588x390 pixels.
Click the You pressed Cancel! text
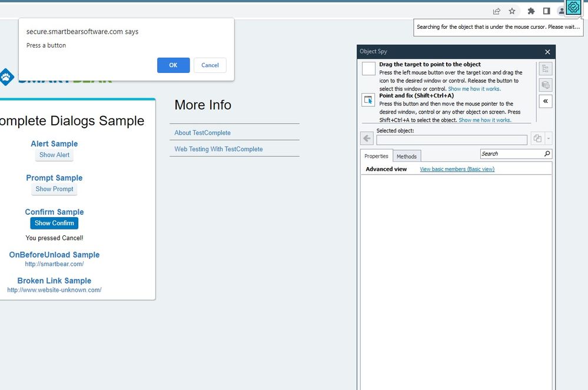54,238
